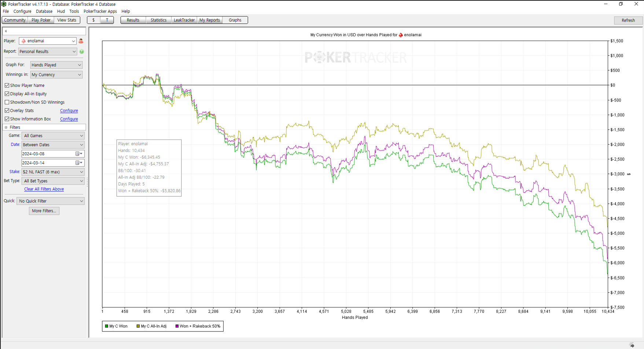Uncheck the Overlay Stats checkbox
644x349 pixels.
click(x=7, y=111)
